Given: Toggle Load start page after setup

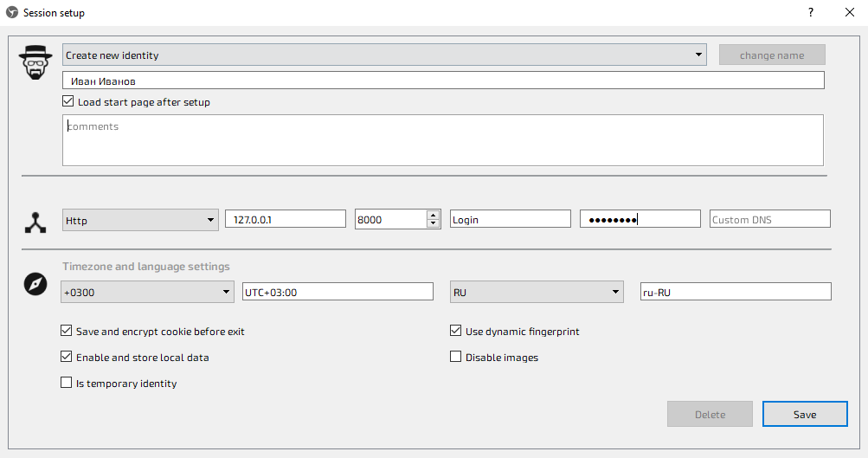Looking at the screenshot, I should [x=68, y=102].
